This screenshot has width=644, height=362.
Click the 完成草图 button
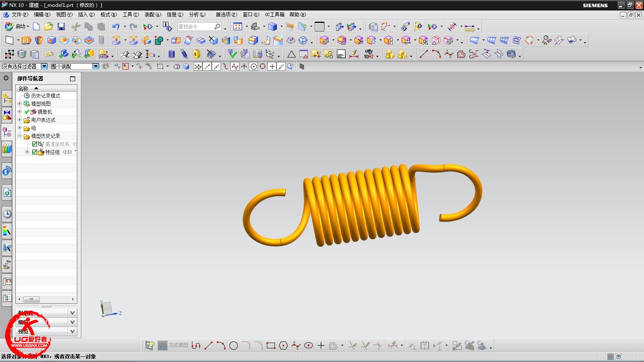173,346
